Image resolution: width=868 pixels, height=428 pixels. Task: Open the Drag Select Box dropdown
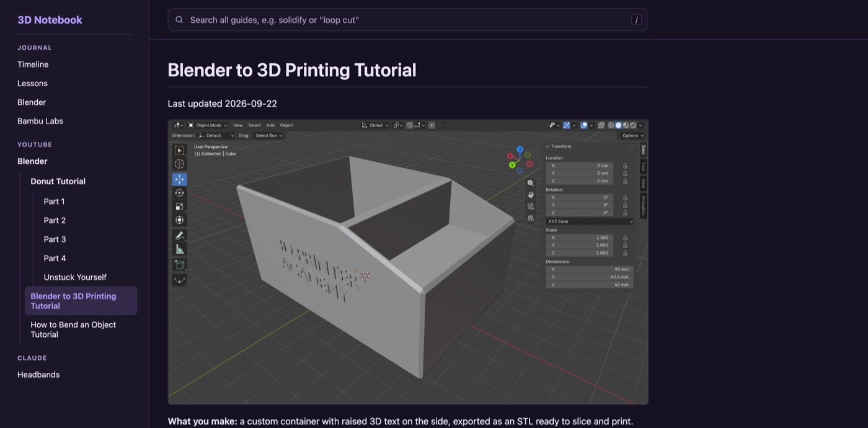pyautogui.click(x=268, y=135)
